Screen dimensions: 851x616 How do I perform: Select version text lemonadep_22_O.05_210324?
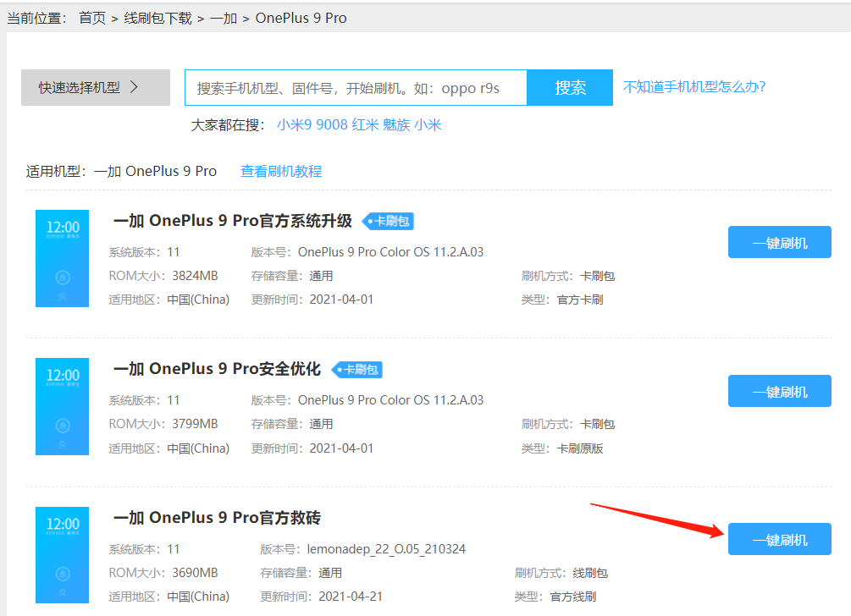point(386,549)
